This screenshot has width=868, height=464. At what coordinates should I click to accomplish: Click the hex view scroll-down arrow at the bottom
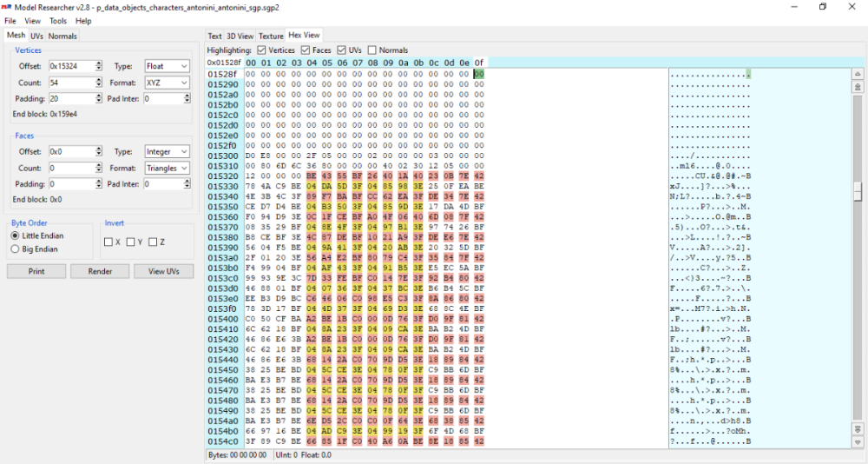coord(858,441)
